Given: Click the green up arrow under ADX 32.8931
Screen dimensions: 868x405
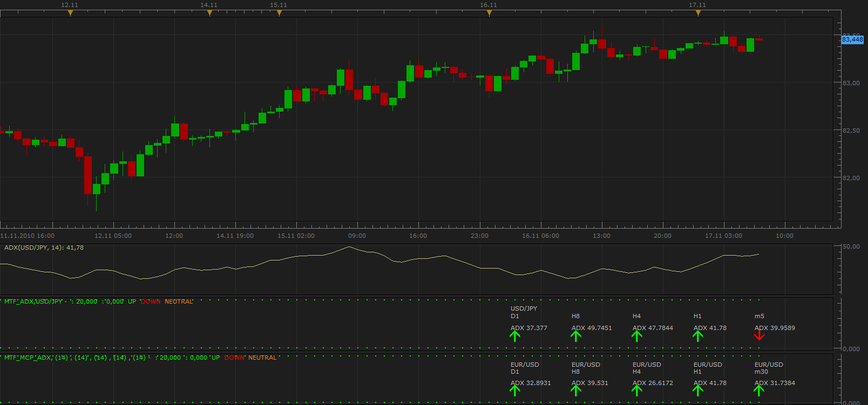Looking at the screenshot, I should [x=515, y=391].
